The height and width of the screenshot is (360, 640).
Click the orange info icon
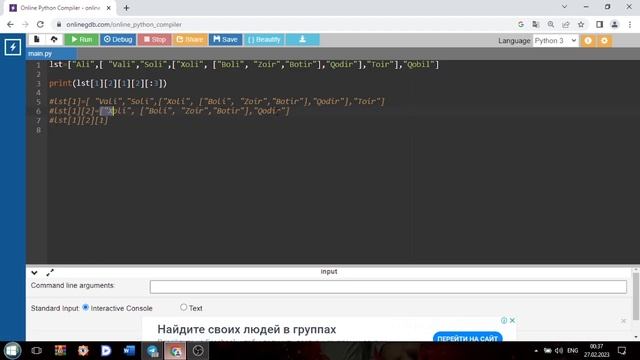point(588,40)
